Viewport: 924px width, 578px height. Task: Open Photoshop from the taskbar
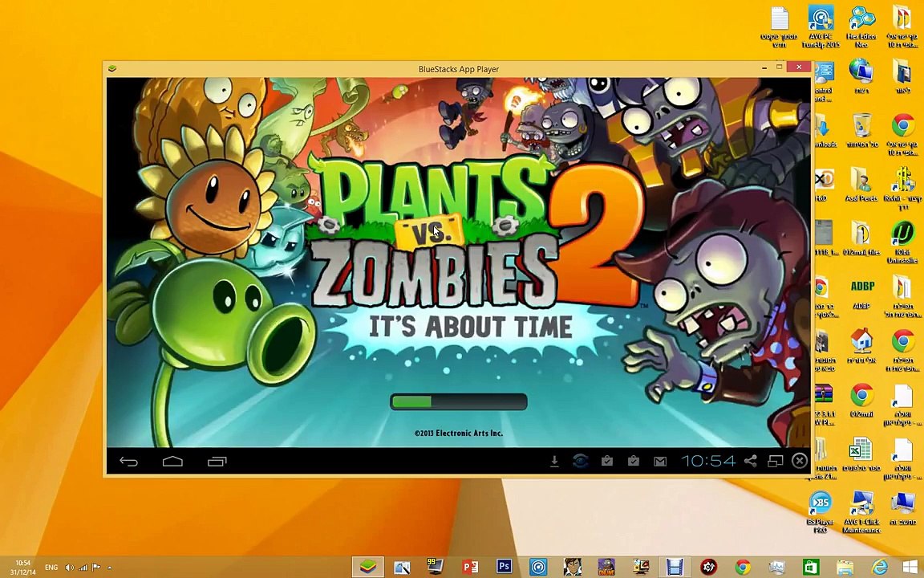point(504,568)
